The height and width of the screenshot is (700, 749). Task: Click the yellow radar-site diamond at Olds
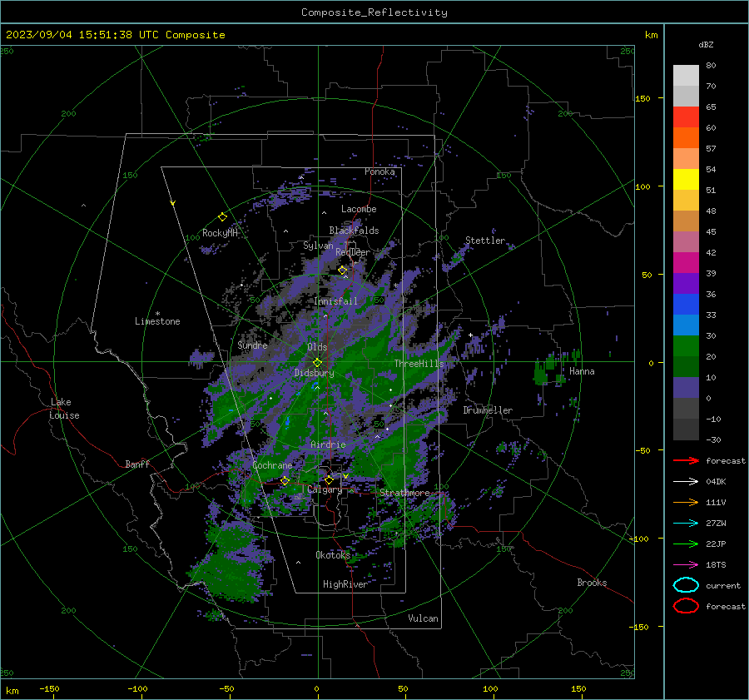pyautogui.click(x=317, y=363)
